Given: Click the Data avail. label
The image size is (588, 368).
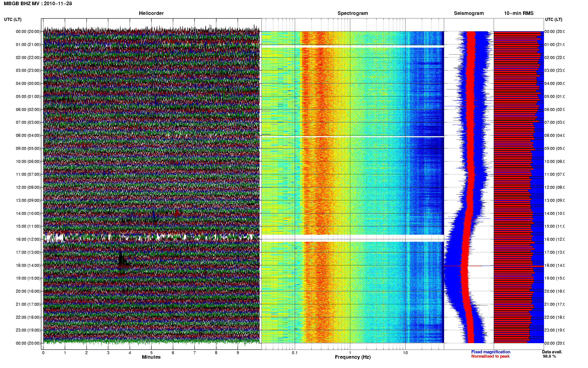Looking at the screenshot, I should pos(552,352).
